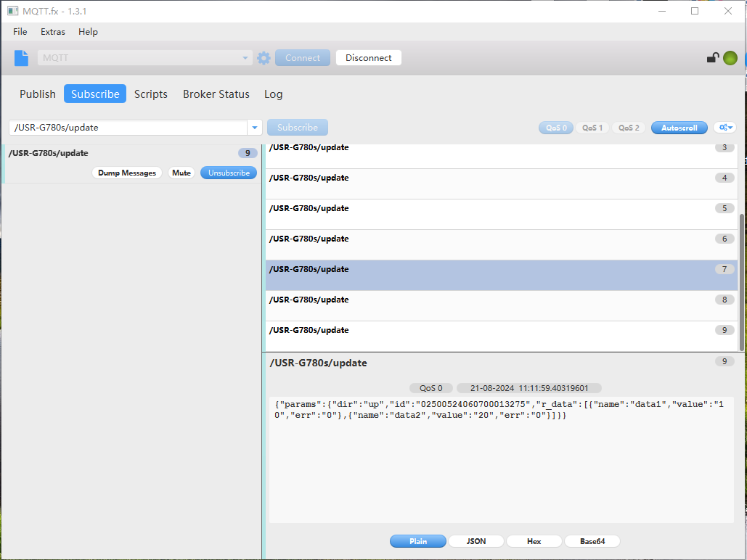
Task: Click the new connection profile file icon
Action: pyautogui.click(x=22, y=58)
